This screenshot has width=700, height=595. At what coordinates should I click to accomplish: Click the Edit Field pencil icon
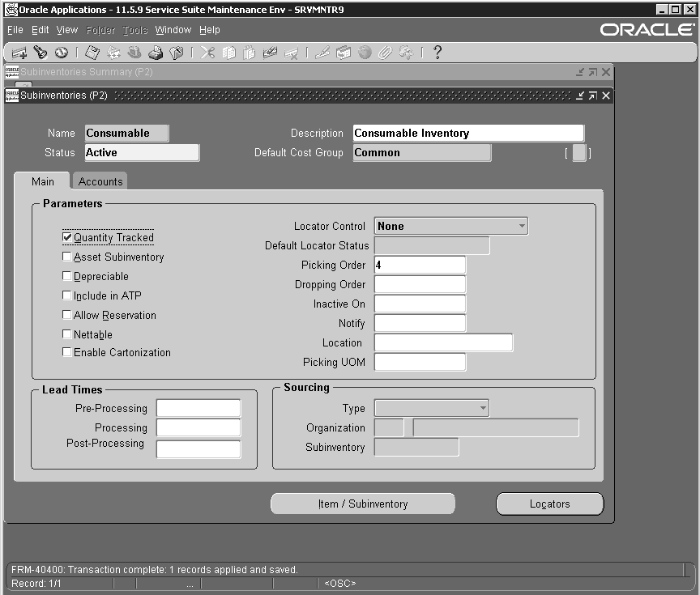[x=322, y=53]
